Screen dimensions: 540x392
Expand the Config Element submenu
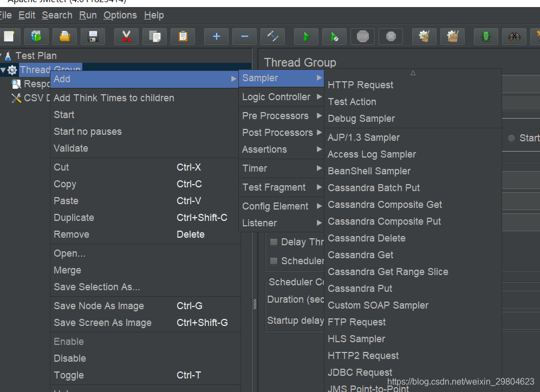point(281,206)
